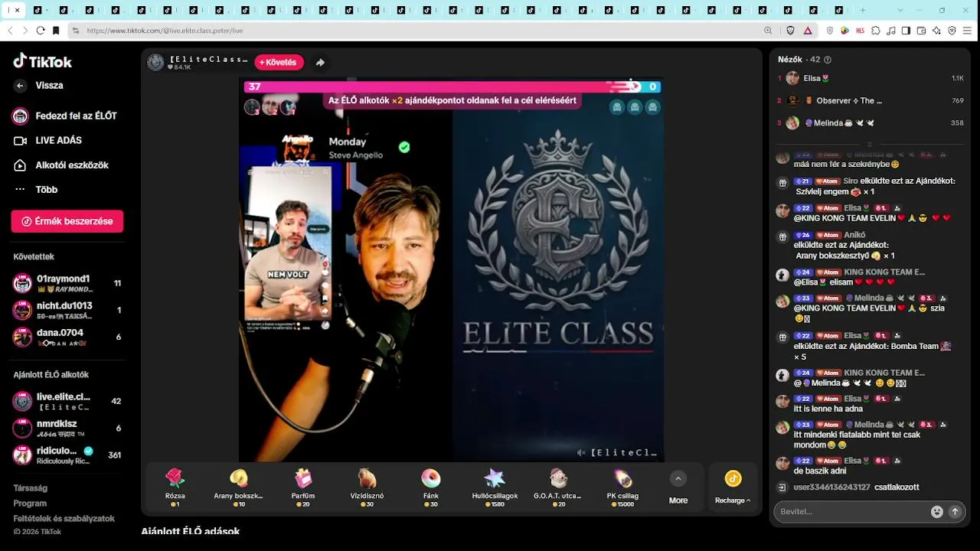
Task: Send the G.O.A.T. utca gift
Action: [x=559, y=487]
